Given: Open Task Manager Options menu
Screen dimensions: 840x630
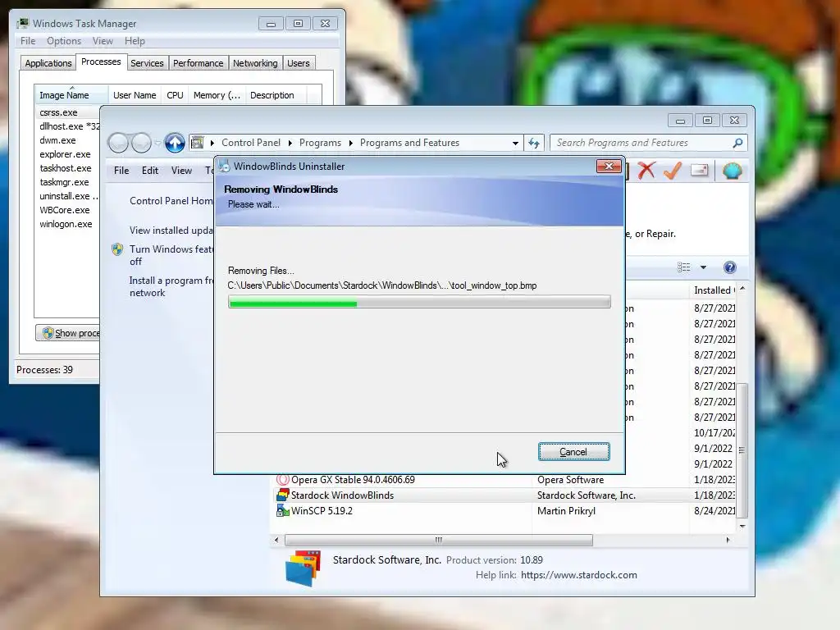Looking at the screenshot, I should click(x=64, y=41).
